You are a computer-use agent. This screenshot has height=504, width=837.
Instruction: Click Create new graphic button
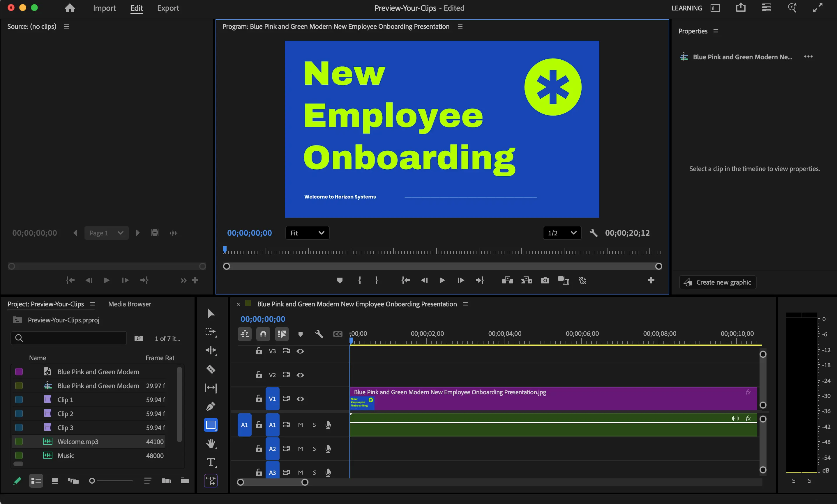(x=717, y=282)
